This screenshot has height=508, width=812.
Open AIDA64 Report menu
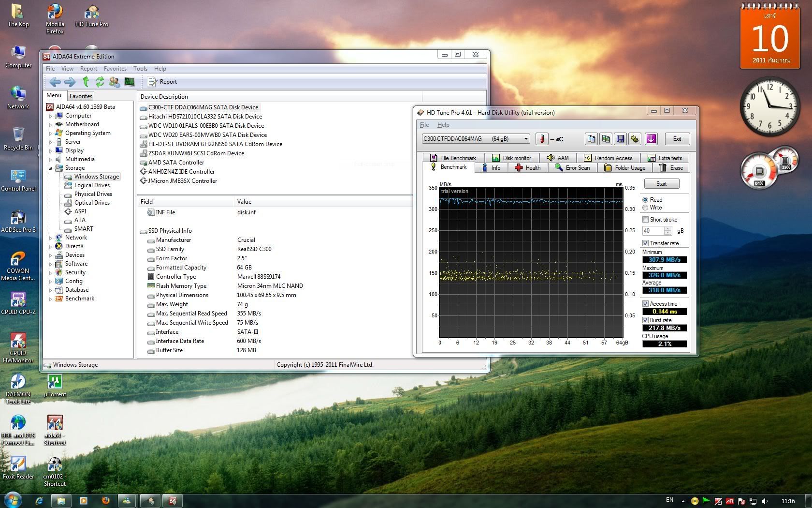click(88, 69)
